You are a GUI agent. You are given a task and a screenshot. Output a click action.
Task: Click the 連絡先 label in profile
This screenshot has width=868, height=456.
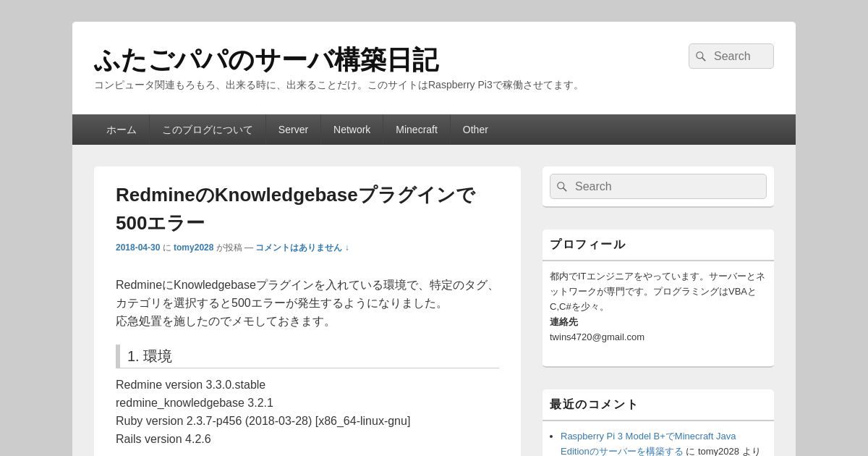[563, 321]
